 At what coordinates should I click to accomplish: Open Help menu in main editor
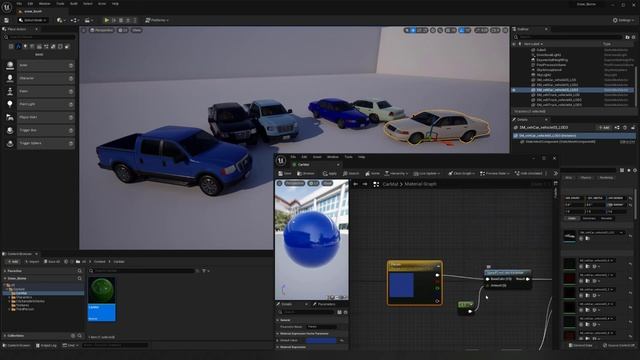[115, 4]
